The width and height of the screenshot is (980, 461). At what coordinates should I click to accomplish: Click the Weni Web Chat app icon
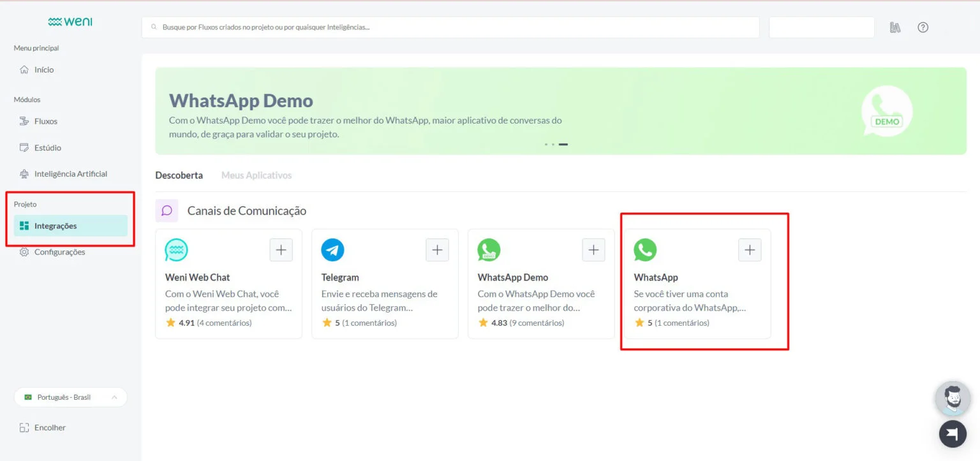tap(177, 250)
